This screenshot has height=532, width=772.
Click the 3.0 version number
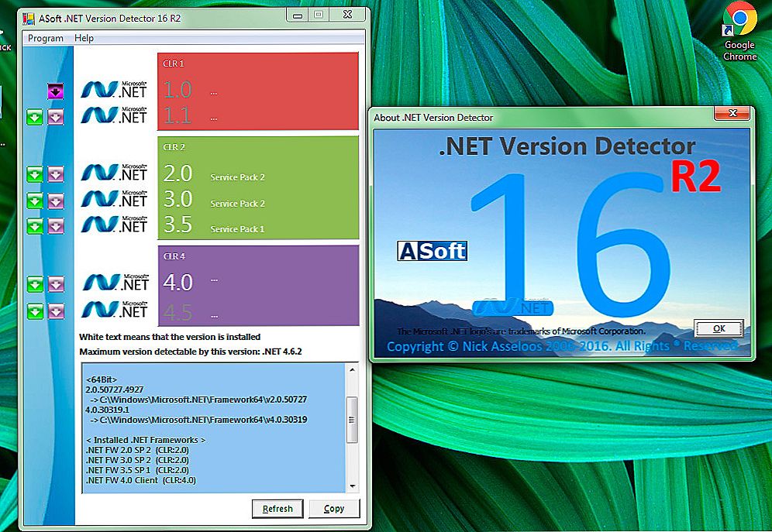pos(177,199)
